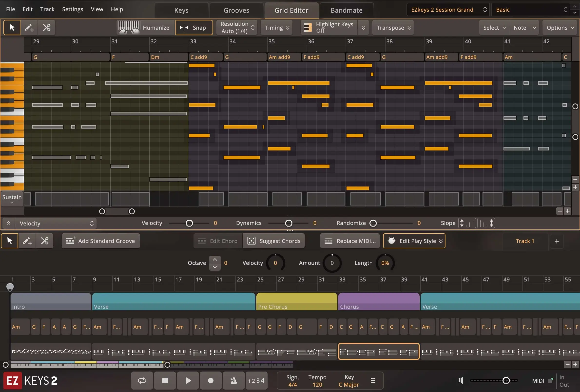Open the Track menu
This screenshot has width=580, height=392.
pyautogui.click(x=47, y=9)
